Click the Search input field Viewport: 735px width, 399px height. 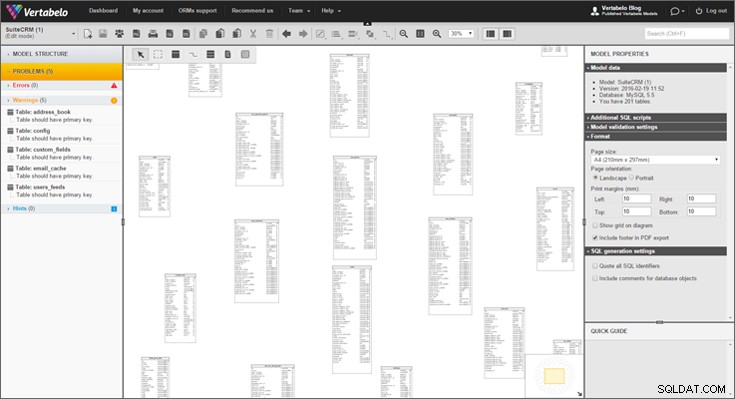[687, 34]
